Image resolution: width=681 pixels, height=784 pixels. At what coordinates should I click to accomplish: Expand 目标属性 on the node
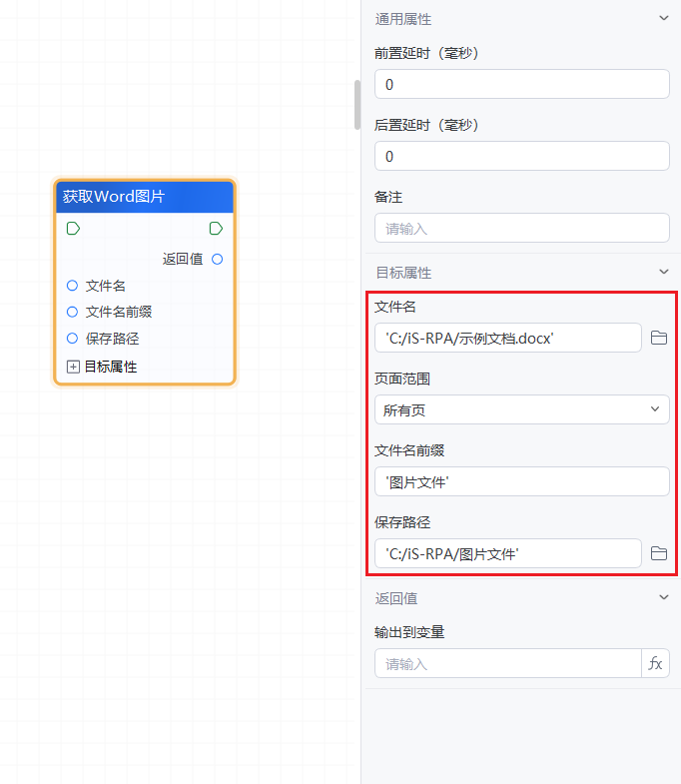click(73, 367)
